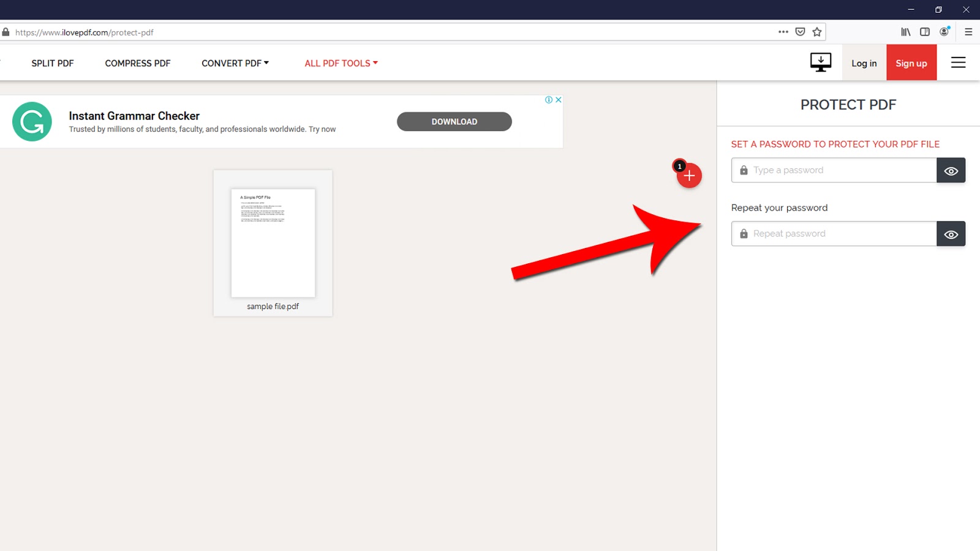This screenshot has width=980, height=551.
Task: Click the Sign up button
Action: point(911,62)
